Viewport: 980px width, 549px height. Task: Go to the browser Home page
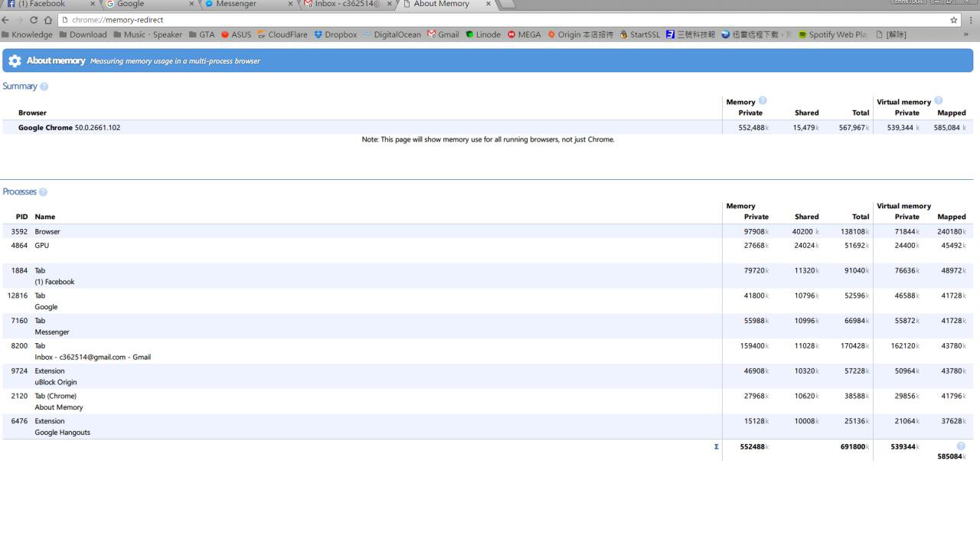click(x=47, y=20)
